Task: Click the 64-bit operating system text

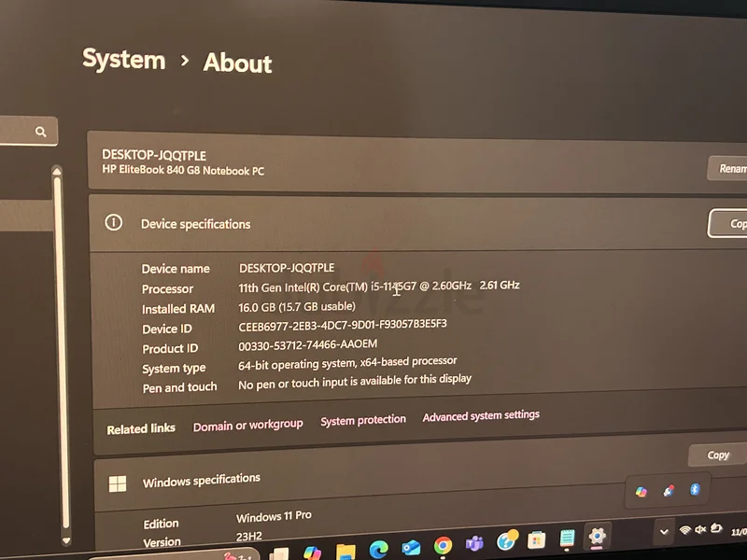Action: point(347,363)
